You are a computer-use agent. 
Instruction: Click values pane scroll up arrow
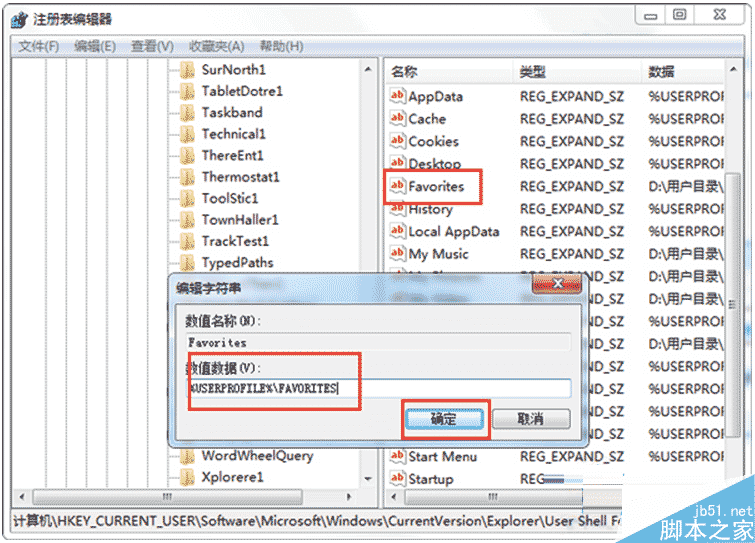coord(733,69)
